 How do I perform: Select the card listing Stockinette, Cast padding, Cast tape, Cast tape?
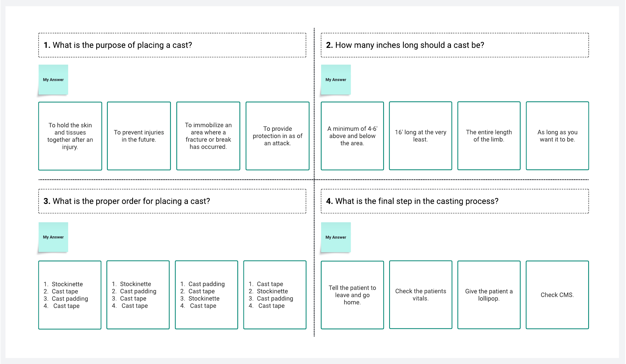[138, 295]
